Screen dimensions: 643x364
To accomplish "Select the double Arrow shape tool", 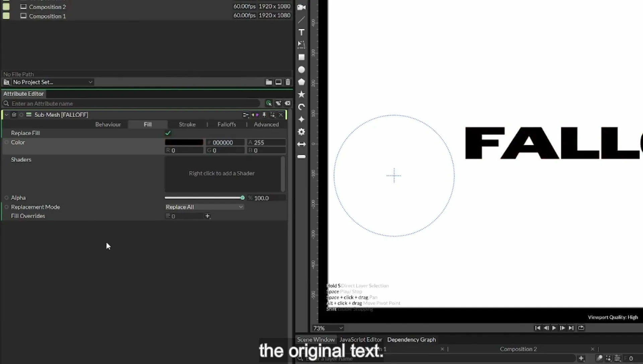I will [x=301, y=144].
